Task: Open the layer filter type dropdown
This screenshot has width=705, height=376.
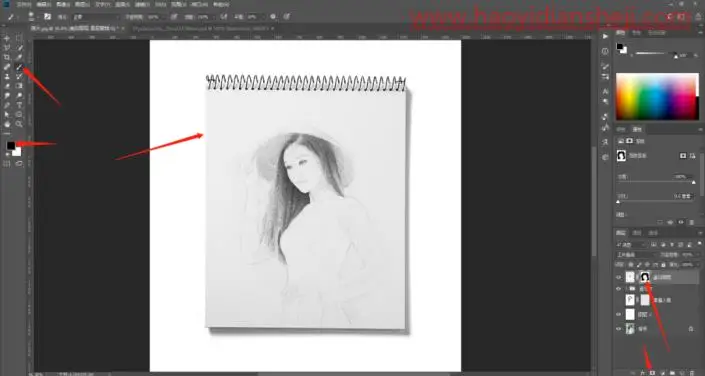Action: (x=631, y=244)
